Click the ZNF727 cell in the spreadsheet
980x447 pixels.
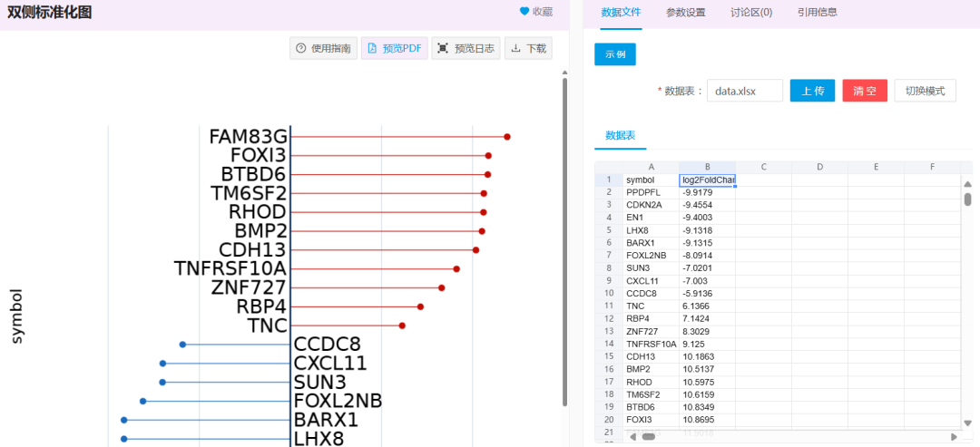[651, 332]
